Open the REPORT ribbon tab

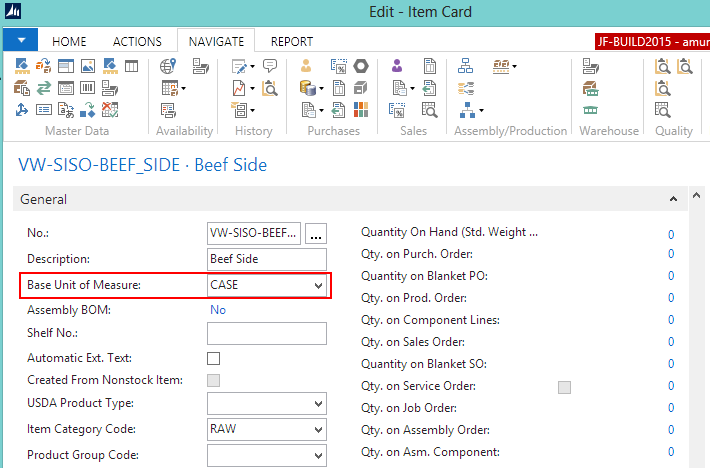coord(291,41)
